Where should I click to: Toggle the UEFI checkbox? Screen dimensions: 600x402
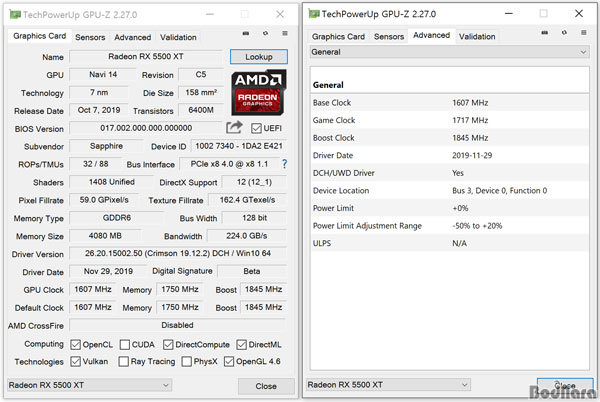point(256,129)
